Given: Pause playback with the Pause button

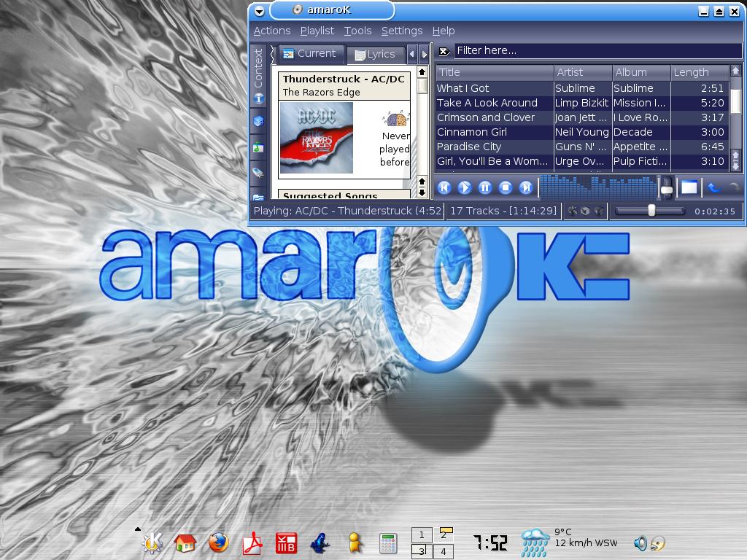Looking at the screenshot, I should (484, 188).
